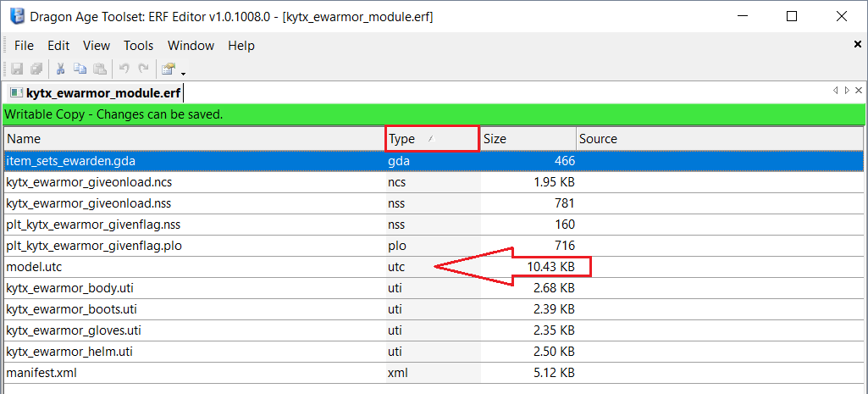Minimize the Dragon Age Toolset window
Screen dimensions: 868x394
click(743, 16)
